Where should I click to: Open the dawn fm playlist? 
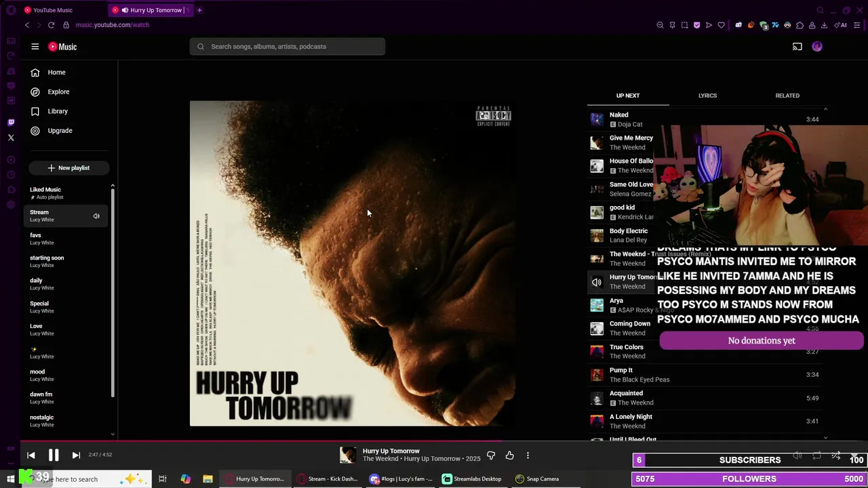point(66,398)
